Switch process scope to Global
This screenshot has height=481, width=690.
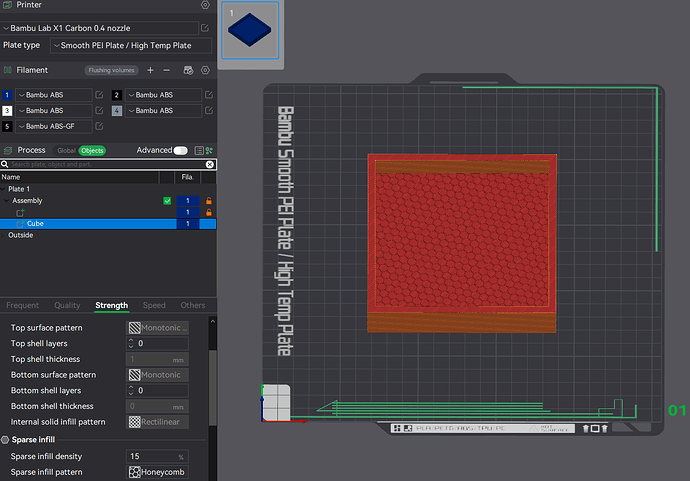[66, 151]
